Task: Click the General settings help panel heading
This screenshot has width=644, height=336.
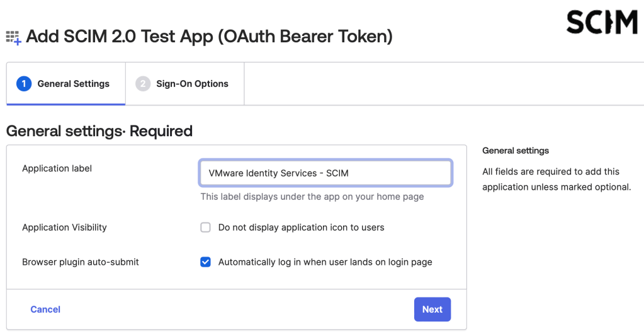Action: tap(516, 151)
